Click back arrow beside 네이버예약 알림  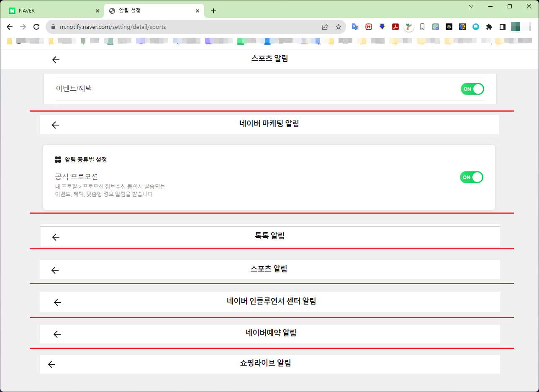(57, 334)
